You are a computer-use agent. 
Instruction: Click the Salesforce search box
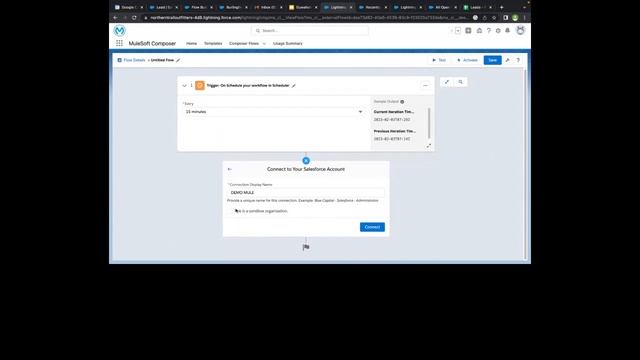[310, 31]
